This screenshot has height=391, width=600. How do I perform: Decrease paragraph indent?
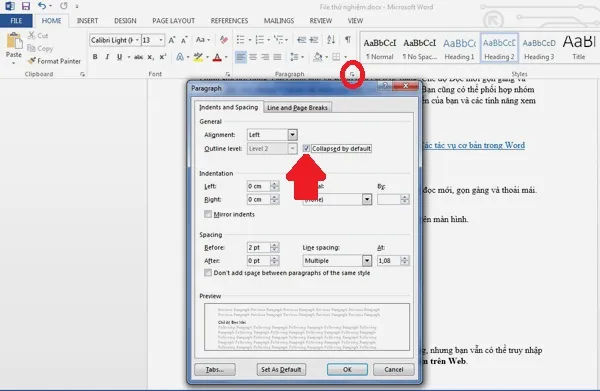tap(302, 40)
